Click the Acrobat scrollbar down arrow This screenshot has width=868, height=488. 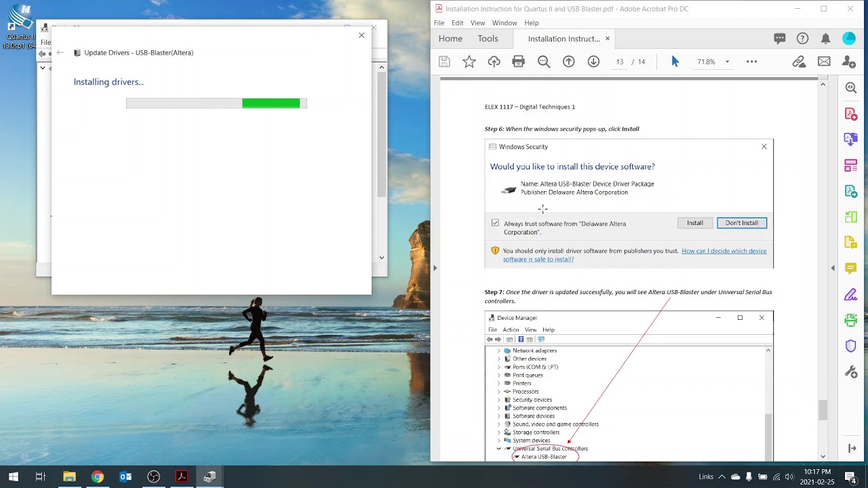823,457
